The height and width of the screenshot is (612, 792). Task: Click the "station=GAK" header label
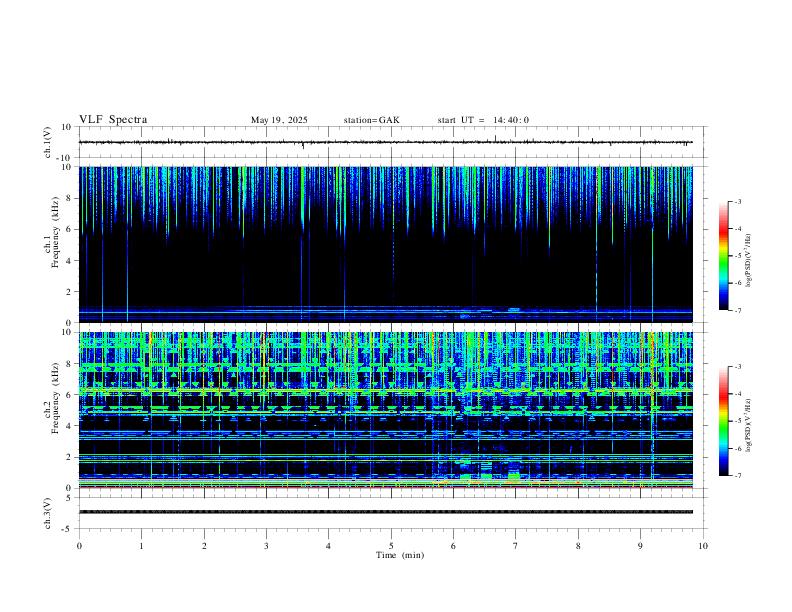tap(371, 120)
